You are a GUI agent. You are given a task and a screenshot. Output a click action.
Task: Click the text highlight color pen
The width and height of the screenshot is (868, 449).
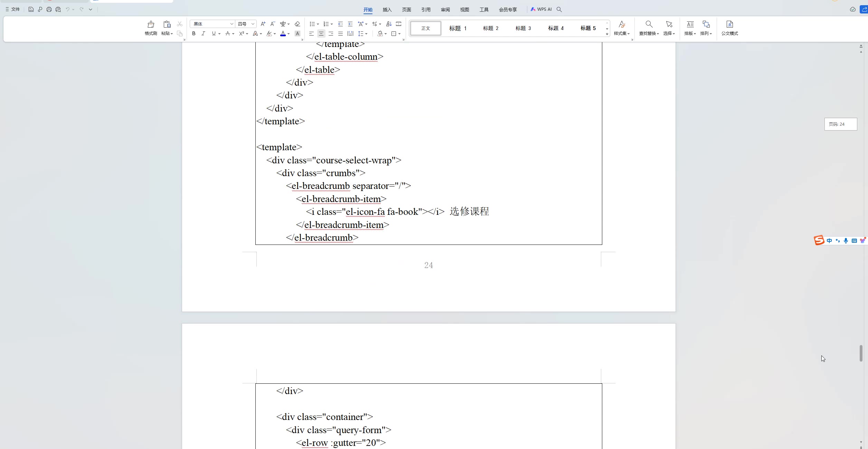[269, 34]
